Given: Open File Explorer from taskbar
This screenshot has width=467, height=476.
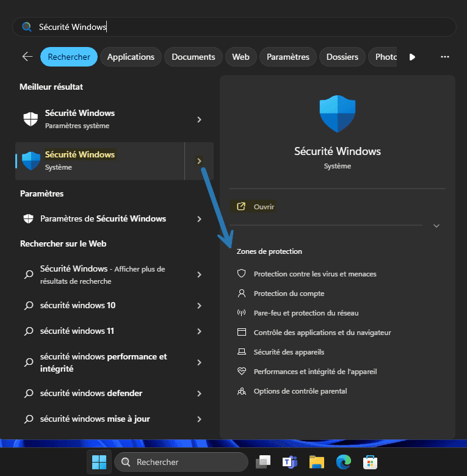Looking at the screenshot, I should point(316,462).
